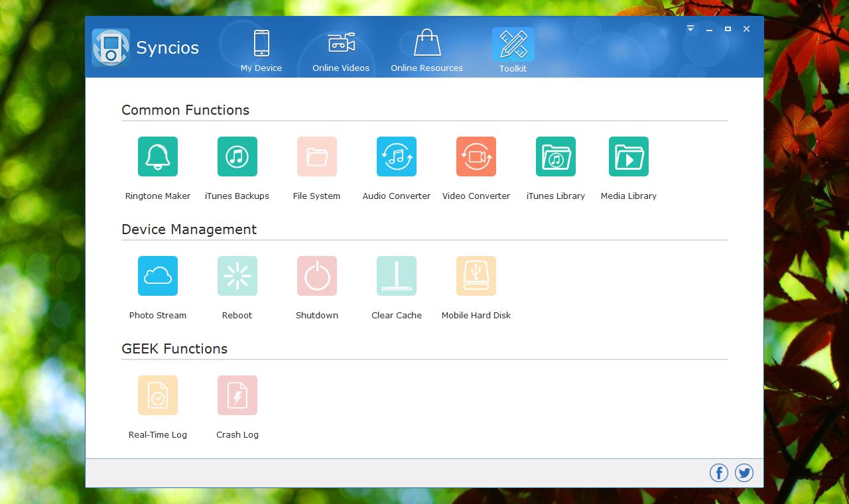
Task: Open the Twitter page icon
Action: click(x=744, y=473)
